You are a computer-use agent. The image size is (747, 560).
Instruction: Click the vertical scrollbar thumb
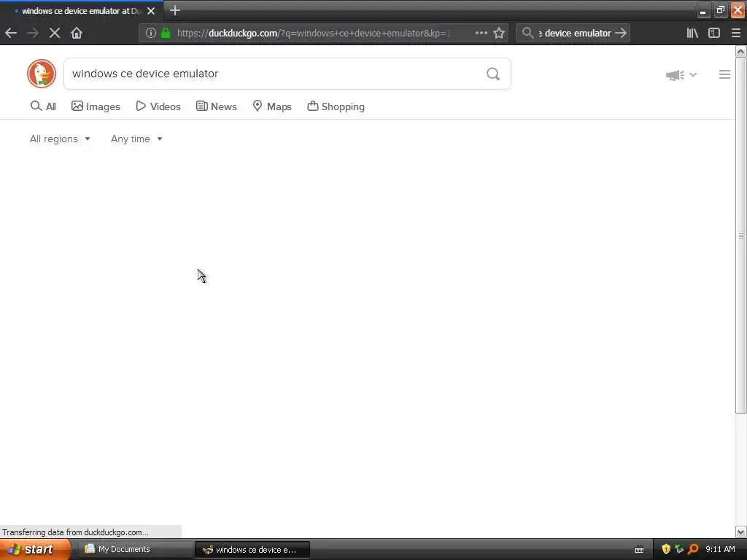pyautogui.click(x=740, y=236)
